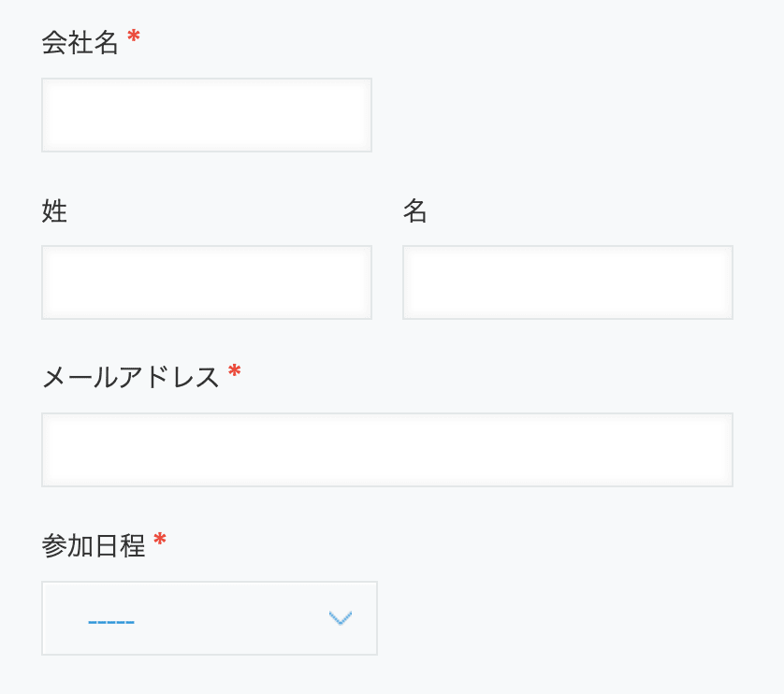Click the required asterisk beside メールアドレス
The height and width of the screenshot is (694, 784).
(234, 372)
